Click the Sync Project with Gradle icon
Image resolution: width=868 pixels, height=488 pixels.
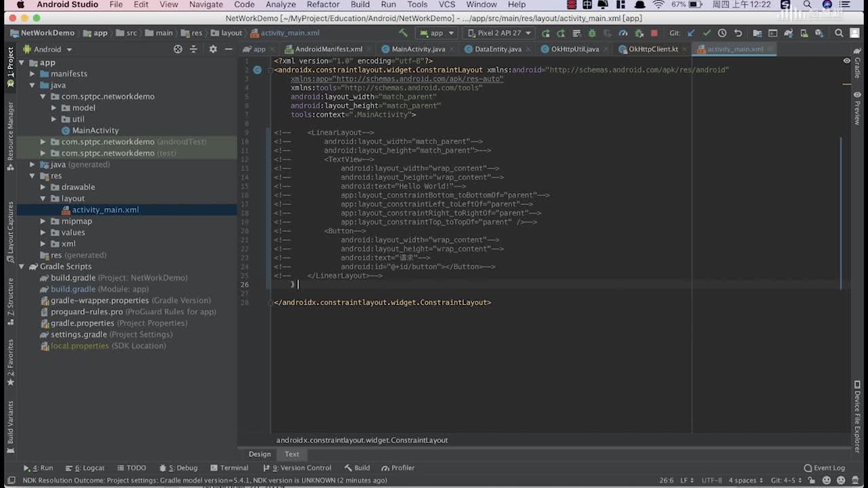coord(789,33)
